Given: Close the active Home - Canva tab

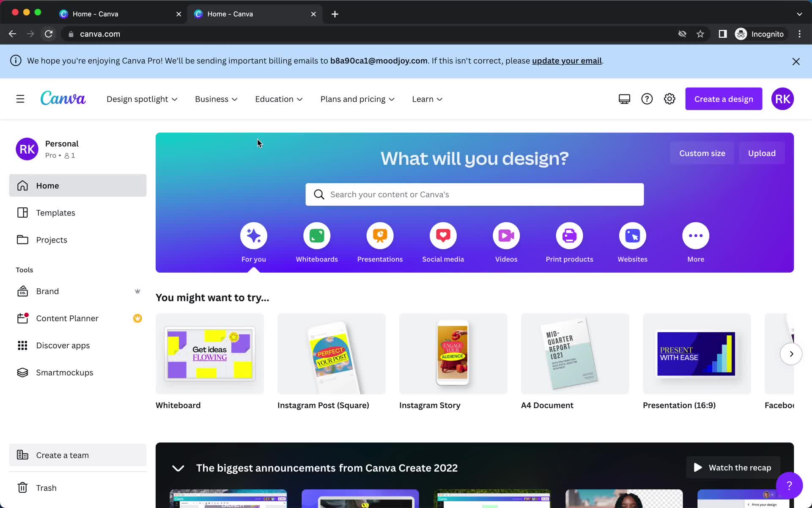Looking at the screenshot, I should pos(313,14).
